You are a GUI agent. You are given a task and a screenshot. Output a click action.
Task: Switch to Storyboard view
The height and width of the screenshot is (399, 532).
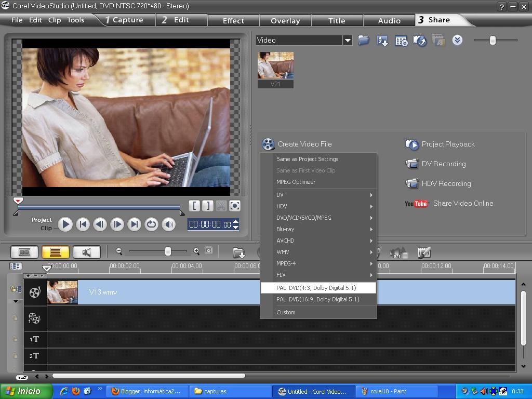24,252
